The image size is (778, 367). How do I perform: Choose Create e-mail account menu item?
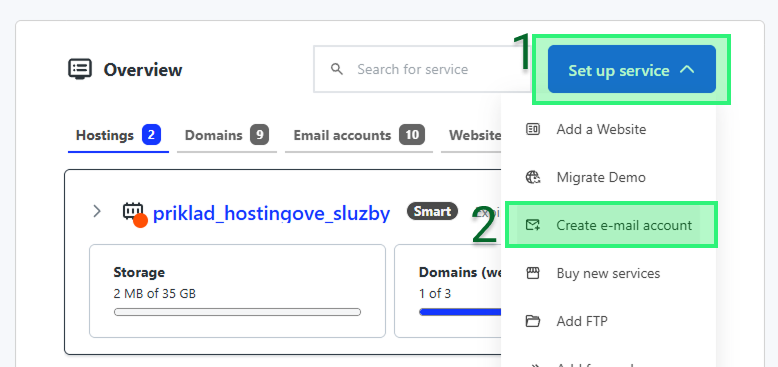[x=611, y=225]
